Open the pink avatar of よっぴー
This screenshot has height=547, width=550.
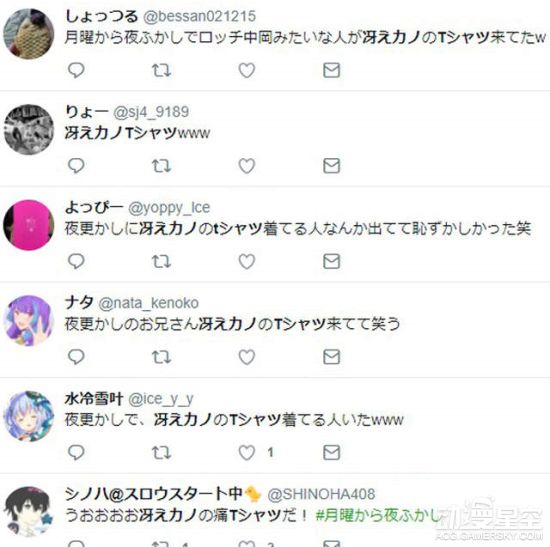click(29, 225)
